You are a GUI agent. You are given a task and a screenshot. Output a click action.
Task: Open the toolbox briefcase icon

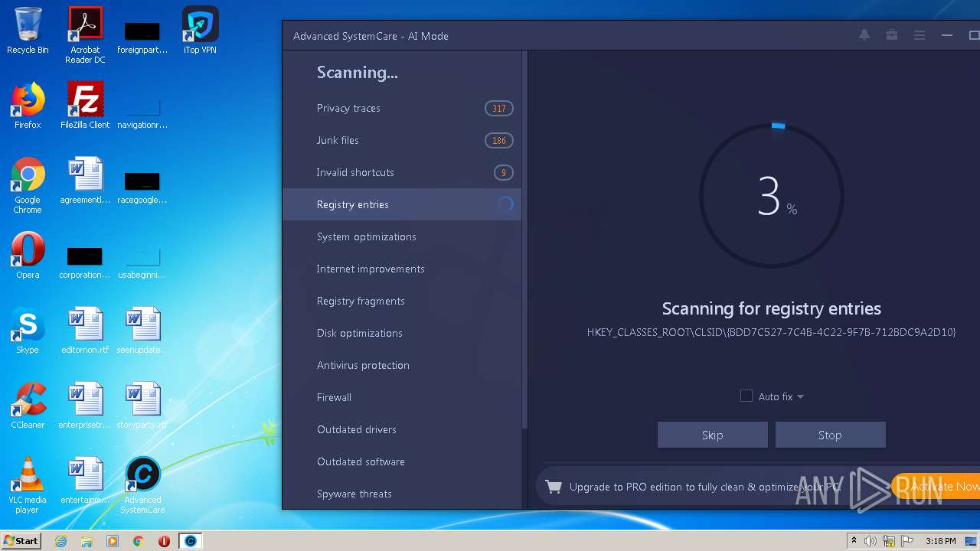click(892, 35)
